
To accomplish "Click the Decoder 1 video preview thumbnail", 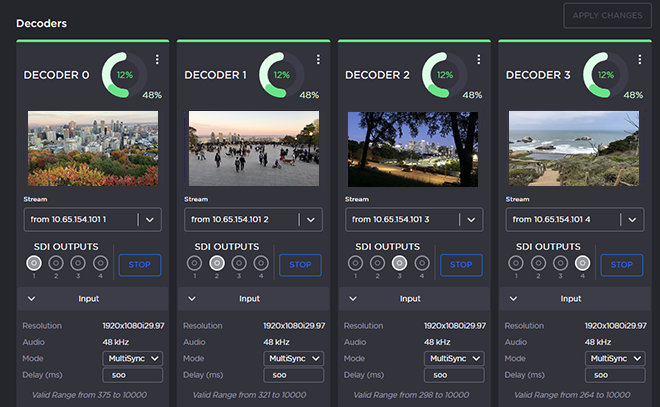I will (x=254, y=148).
